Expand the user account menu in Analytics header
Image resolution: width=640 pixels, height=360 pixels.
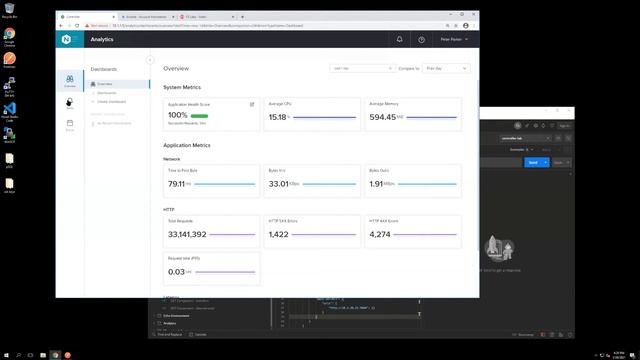[454, 40]
